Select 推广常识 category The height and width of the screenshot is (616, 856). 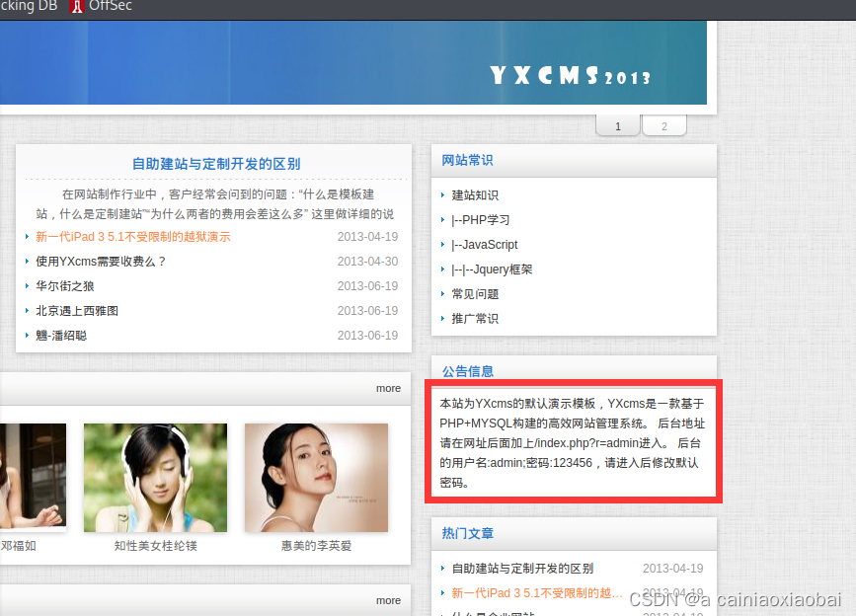475,319
